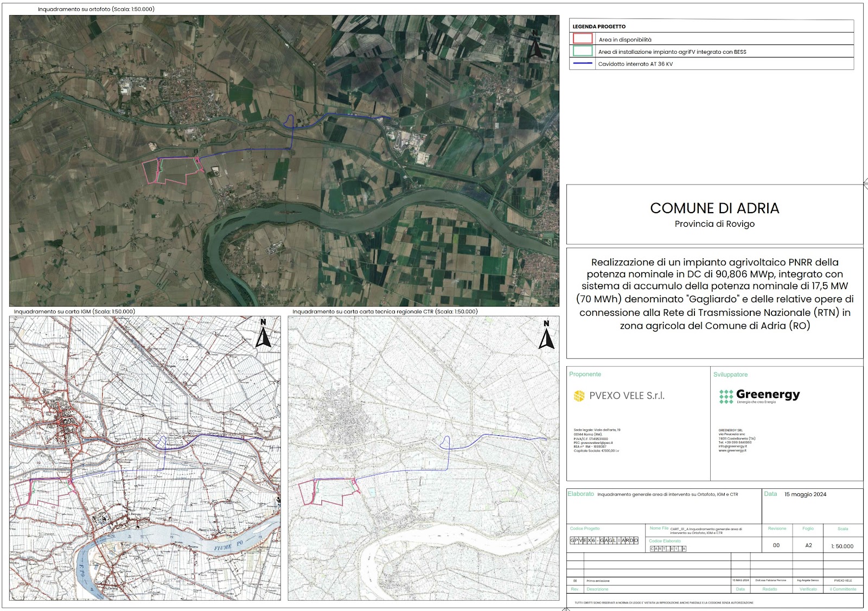Open the www.greenergy.it website link
Screen dimensions: 868x611
tap(732, 450)
